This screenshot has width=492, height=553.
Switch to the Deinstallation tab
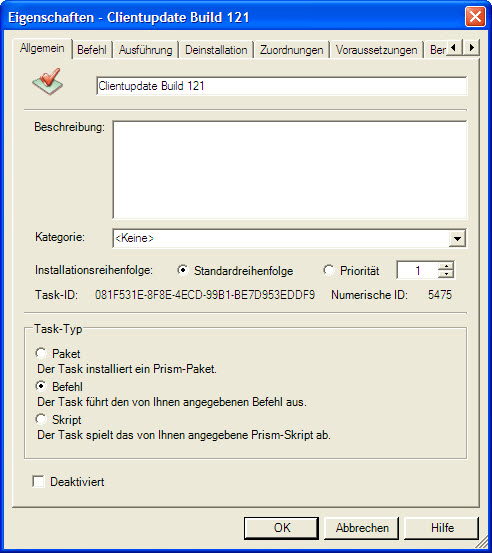[x=216, y=50]
